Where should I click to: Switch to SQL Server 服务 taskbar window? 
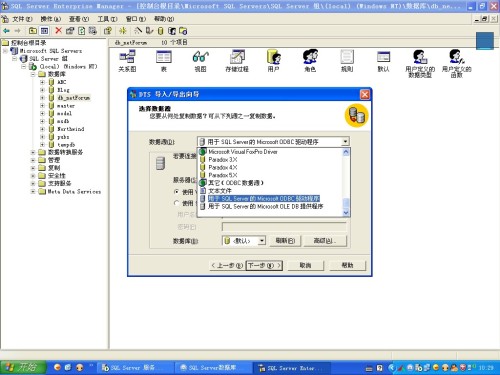(x=134, y=368)
